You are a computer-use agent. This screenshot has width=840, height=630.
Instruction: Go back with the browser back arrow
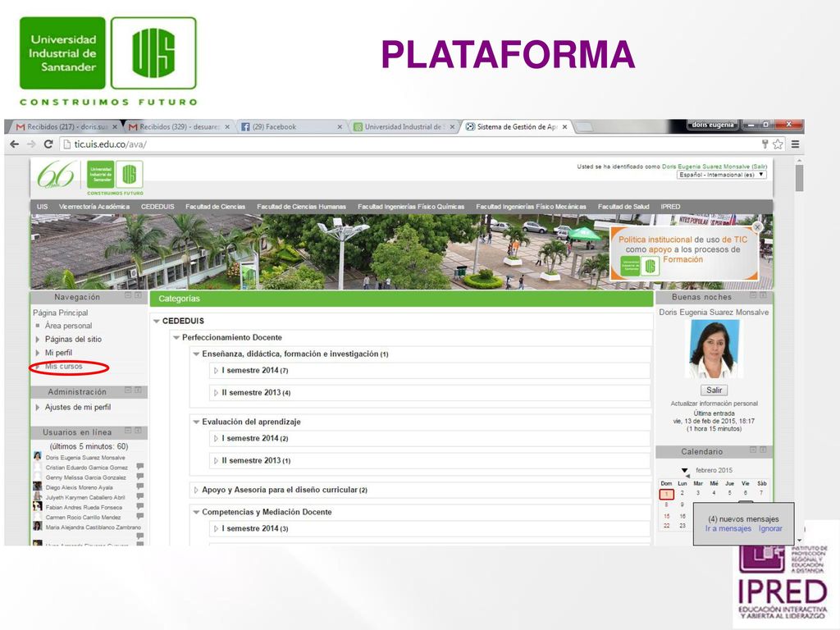pos(15,144)
